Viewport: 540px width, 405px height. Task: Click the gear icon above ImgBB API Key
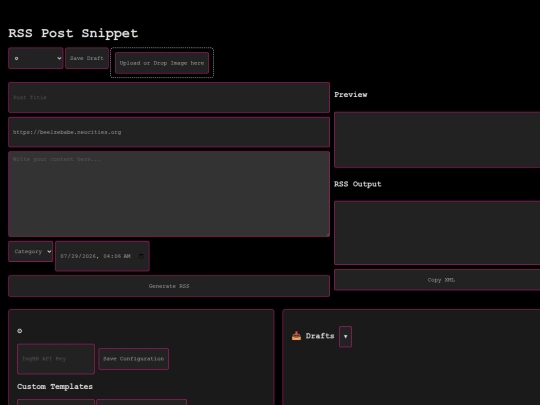pos(20,331)
